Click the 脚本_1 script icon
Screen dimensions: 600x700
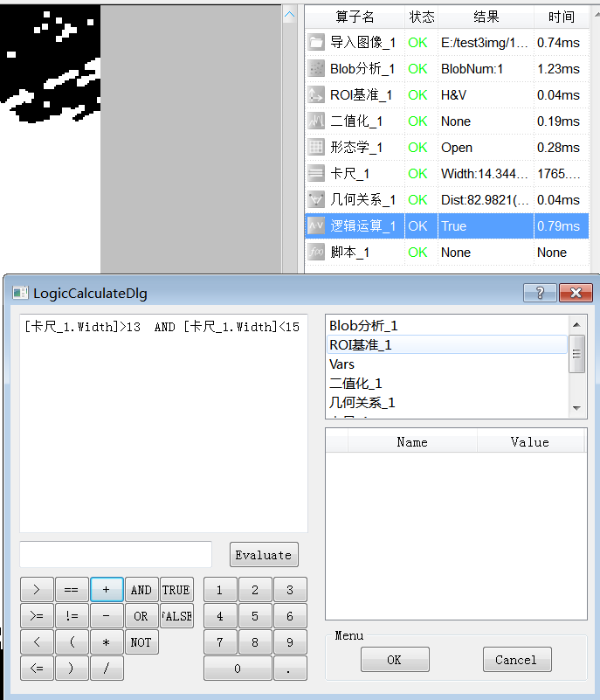pyautogui.click(x=316, y=252)
